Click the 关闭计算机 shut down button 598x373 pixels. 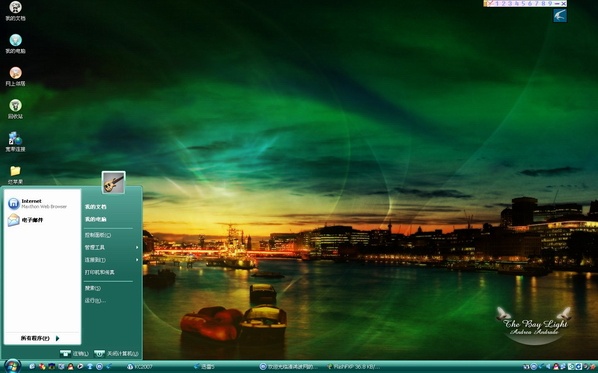tap(116, 354)
